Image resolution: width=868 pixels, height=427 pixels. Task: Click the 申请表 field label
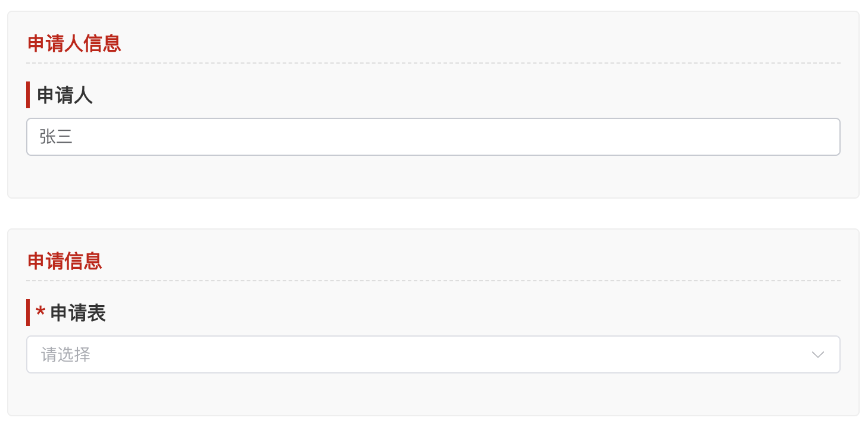click(x=78, y=313)
